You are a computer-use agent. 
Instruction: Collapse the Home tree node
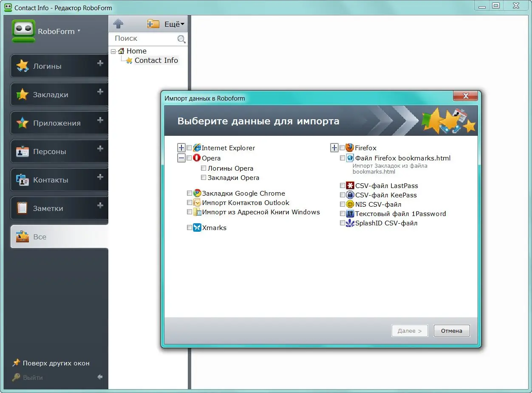[113, 51]
